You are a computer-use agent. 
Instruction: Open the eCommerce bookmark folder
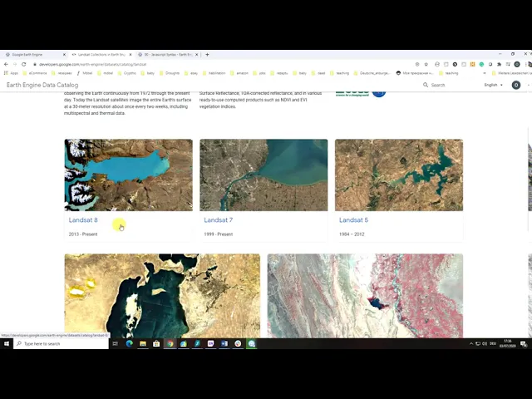pyautogui.click(x=35, y=73)
